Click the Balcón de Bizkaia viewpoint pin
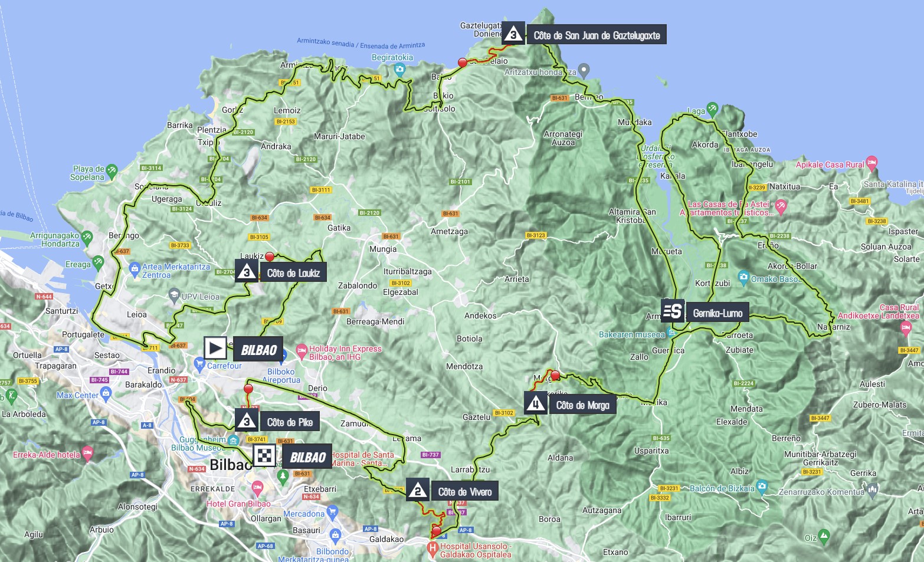Screen dimensions: 924x562 click(x=762, y=488)
